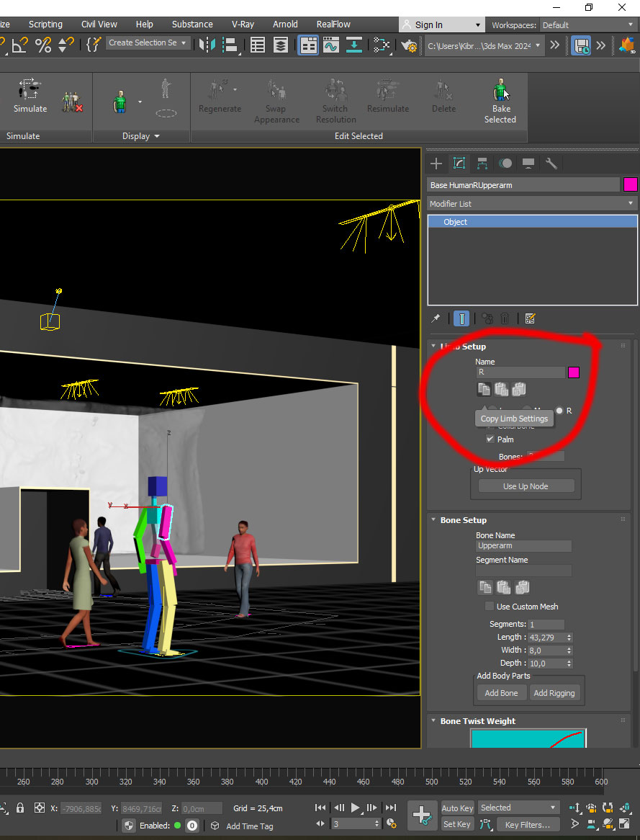Click the Bake Selected icon
The height and width of the screenshot is (840, 640).
coord(500,89)
